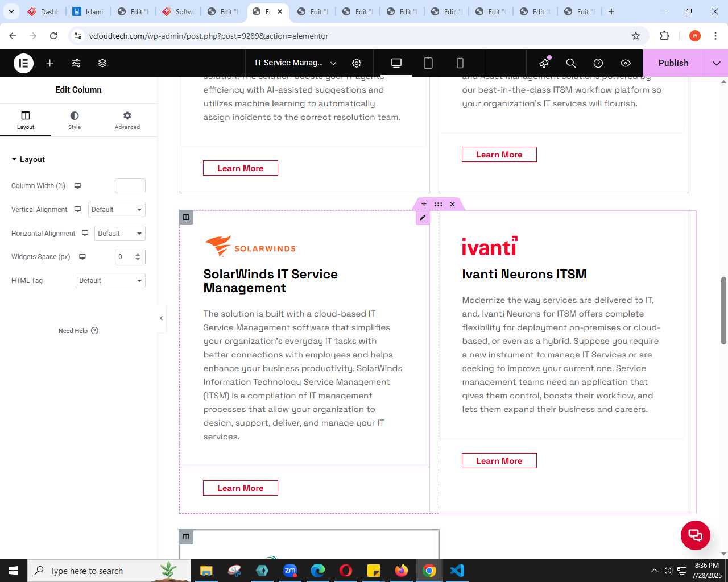Reload the page in the browser

pos(53,36)
